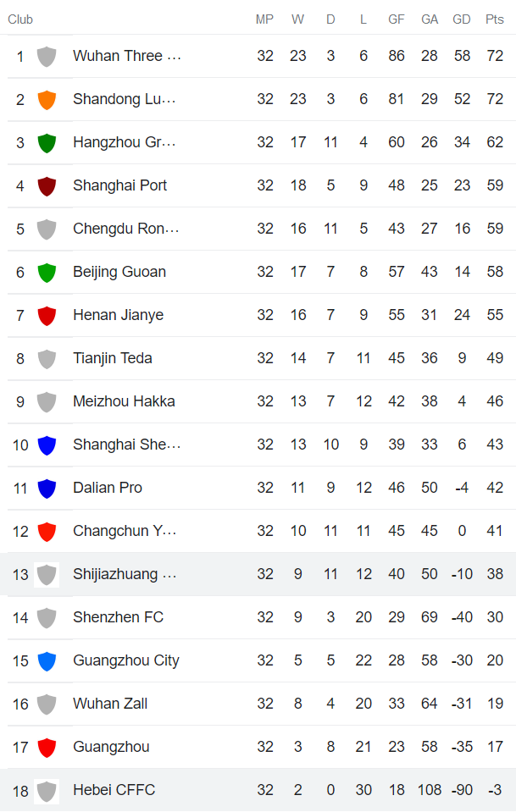Click the Wuhan Three Towns club crest
This screenshot has height=812, width=516.
tap(47, 56)
